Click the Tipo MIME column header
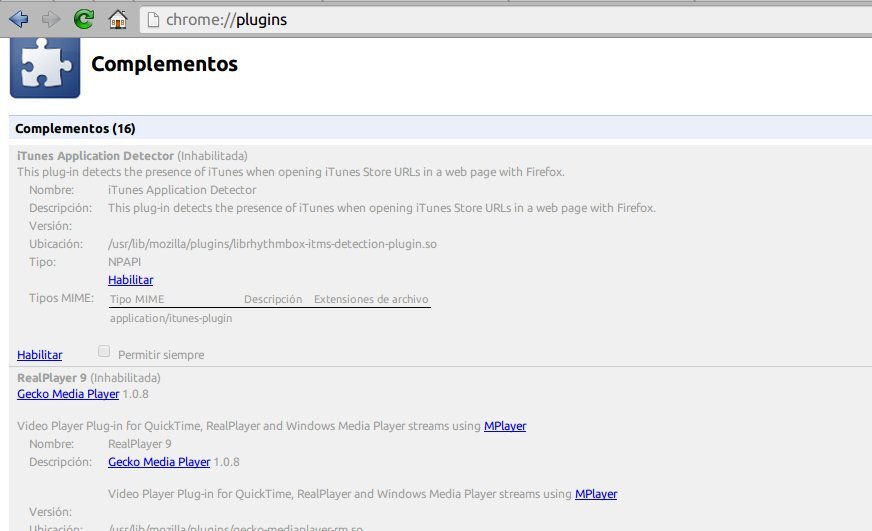The image size is (872, 531). click(137, 299)
